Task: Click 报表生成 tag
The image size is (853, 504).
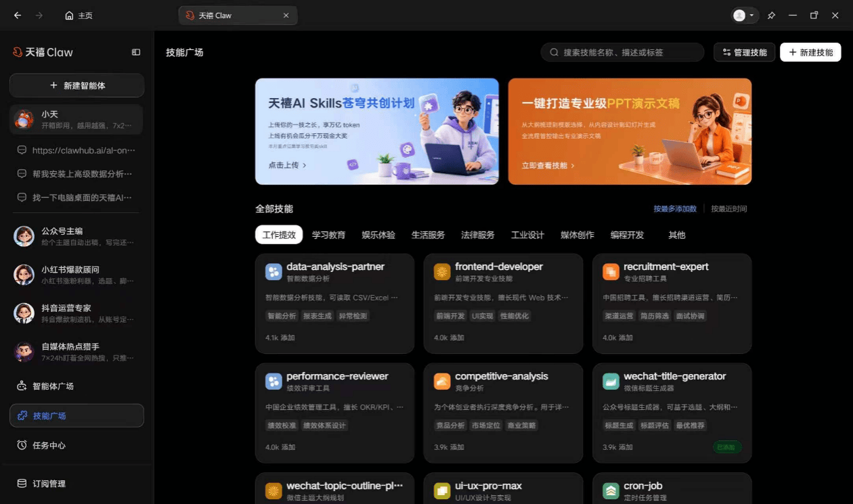Action: 318,316
